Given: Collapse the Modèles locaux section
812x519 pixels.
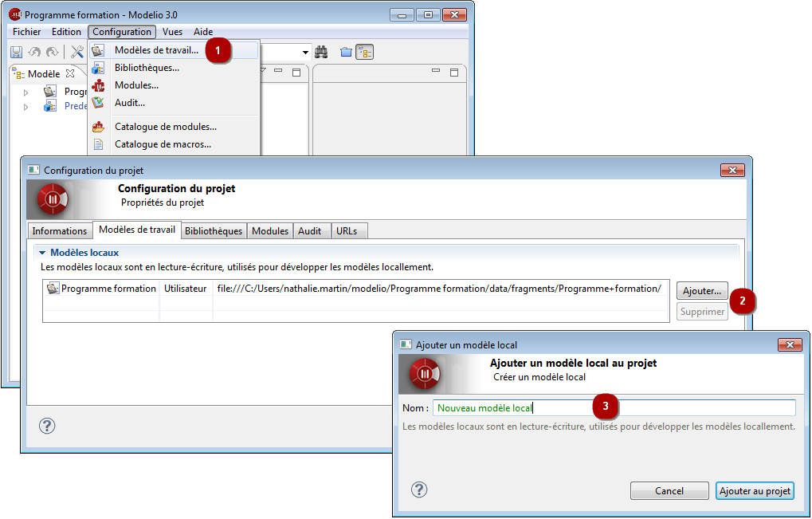Looking at the screenshot, I should (x=43, y=253).
